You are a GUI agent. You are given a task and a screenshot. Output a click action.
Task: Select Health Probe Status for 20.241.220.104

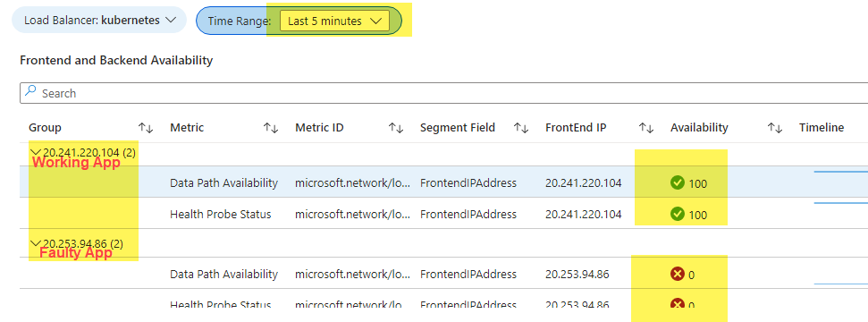click(x=221, y=214)
